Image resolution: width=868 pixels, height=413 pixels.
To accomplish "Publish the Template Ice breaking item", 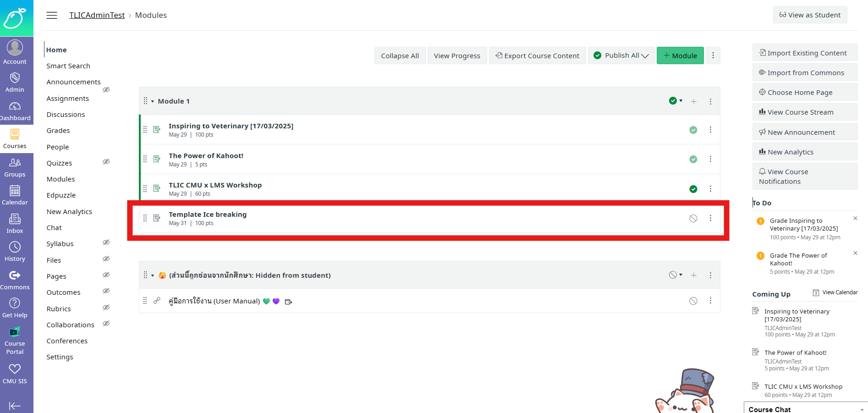I will click(693, 219).
